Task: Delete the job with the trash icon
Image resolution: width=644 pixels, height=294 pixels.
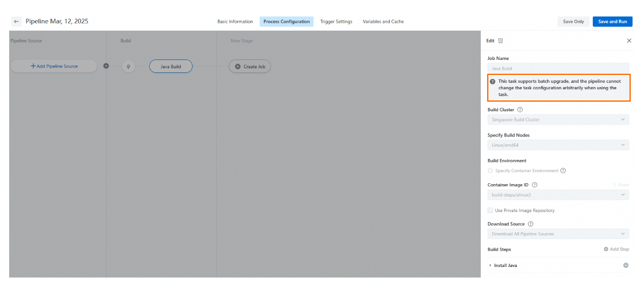Action: point(500,40)
